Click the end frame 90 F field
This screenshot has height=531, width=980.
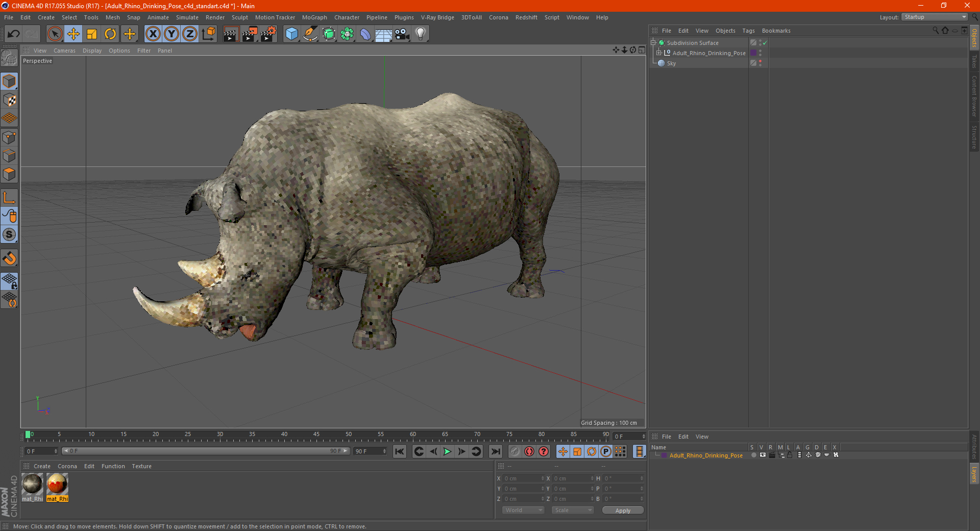click(370, 451)
